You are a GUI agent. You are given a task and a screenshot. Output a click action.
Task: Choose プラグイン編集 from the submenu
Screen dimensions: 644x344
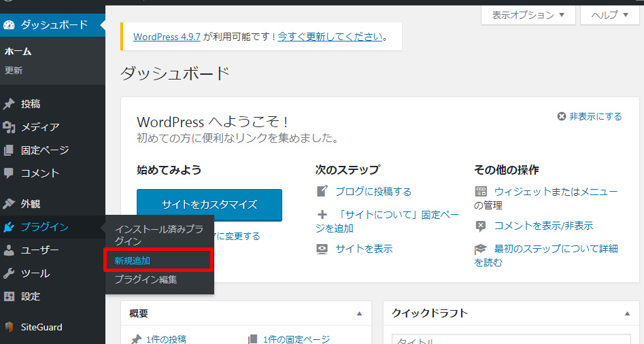(x=146, y=279)
